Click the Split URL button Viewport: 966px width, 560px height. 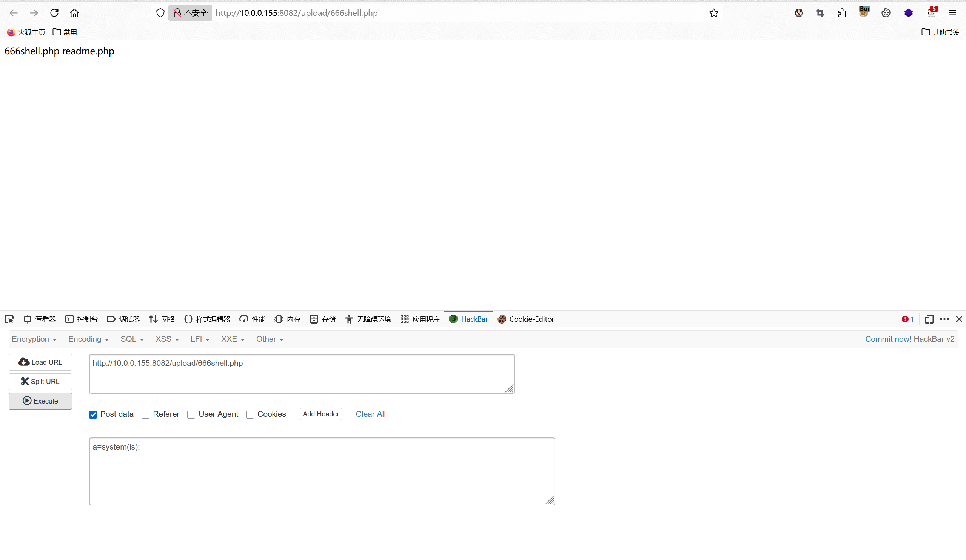40,382
